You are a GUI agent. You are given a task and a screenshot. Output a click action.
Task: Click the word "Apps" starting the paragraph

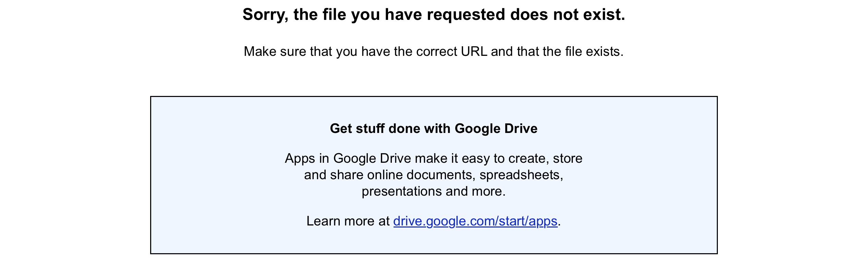[300, 159]
